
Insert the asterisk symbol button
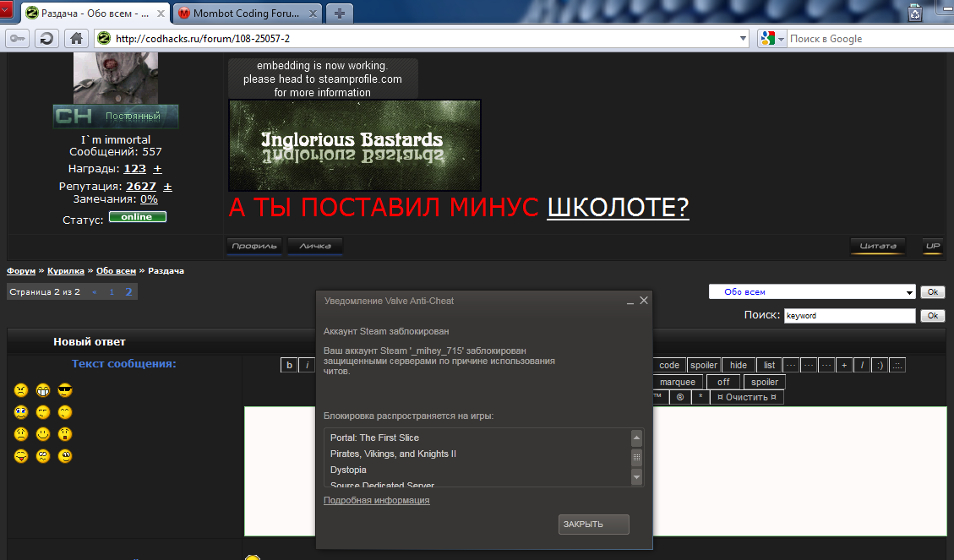tap(701, 397)
